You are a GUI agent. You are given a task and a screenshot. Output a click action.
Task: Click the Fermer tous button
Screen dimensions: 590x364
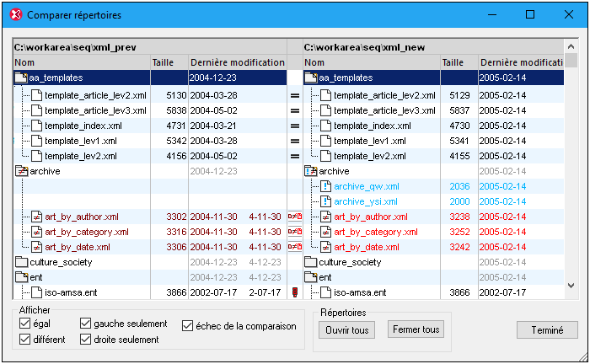point(416,330)
